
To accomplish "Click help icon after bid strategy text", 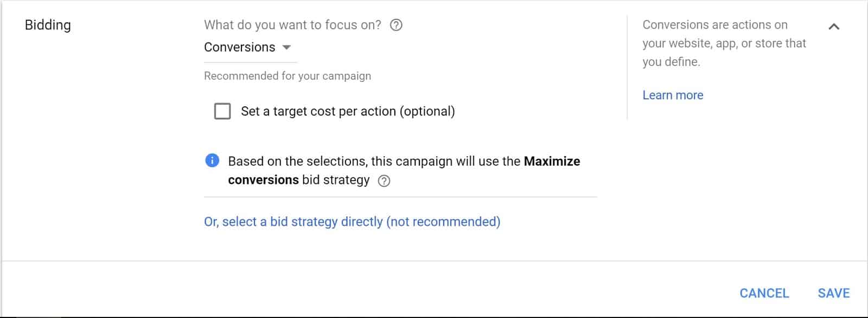I will click(x=384, y=181).
